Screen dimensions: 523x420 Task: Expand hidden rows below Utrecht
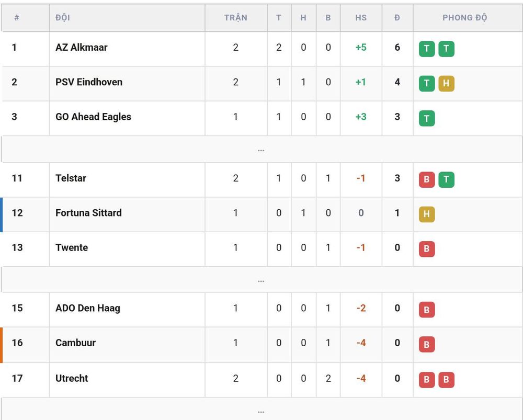pyautogui.click(x=261, y=410)
